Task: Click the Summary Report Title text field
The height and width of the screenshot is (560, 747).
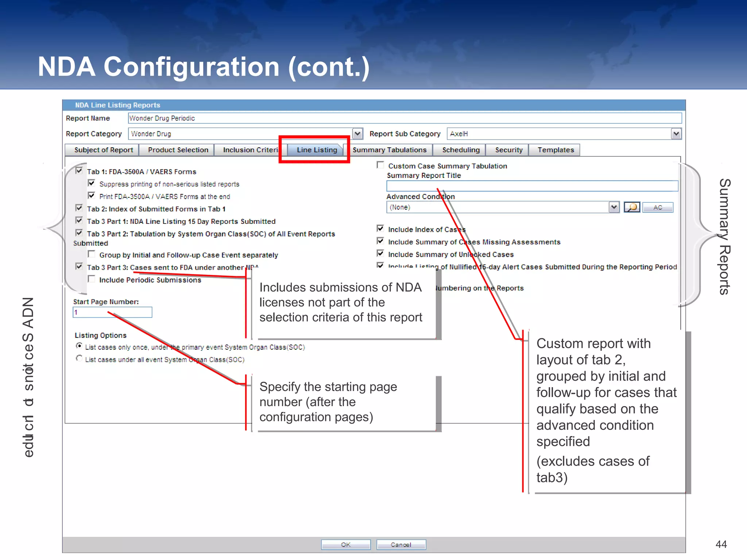Action: [x=532, y=186]
